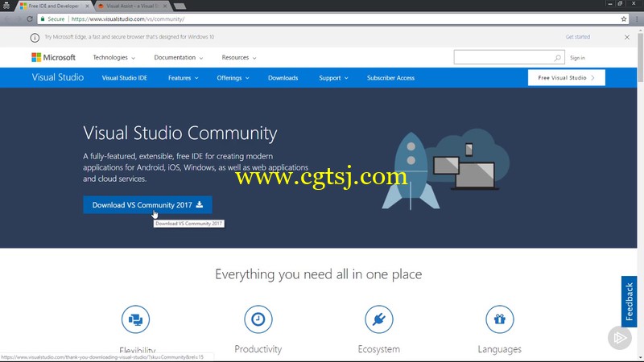
Task: Click Sign in link
Action: click(x=577, y=58)
